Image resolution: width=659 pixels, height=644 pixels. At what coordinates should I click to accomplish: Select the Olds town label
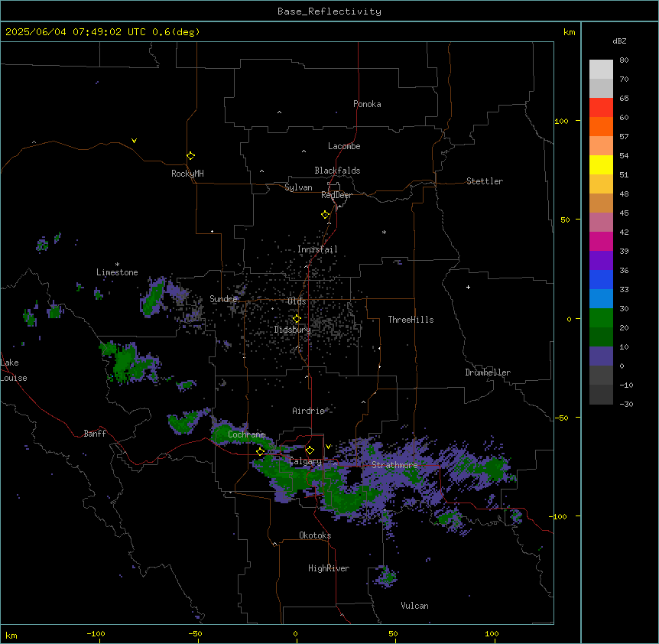point(297,301)
